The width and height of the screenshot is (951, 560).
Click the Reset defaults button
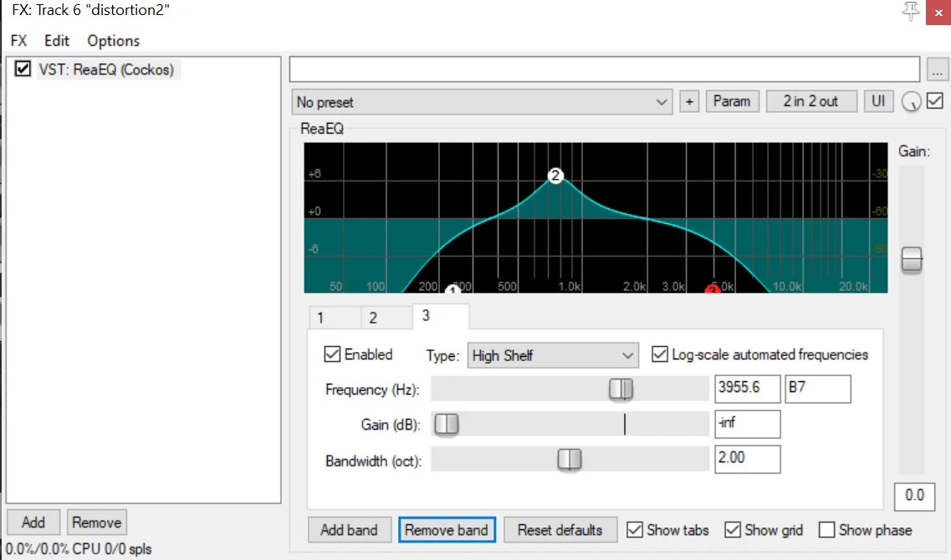560,530
